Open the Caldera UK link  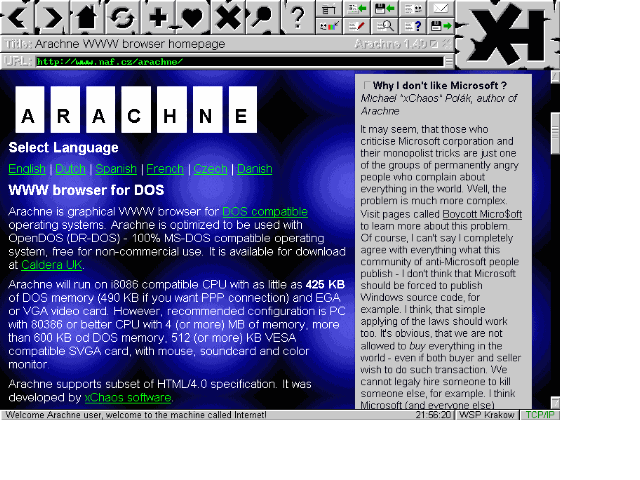point(52,265)
